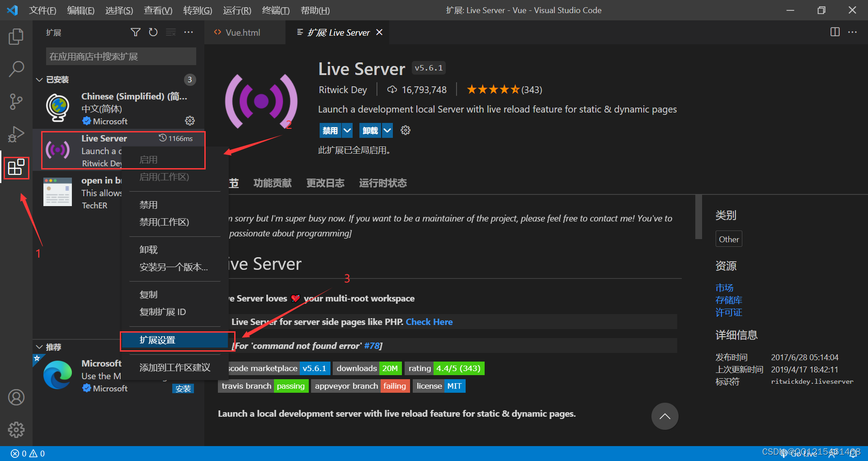Choose 扩展设置 in the context menu

(175, 340)
